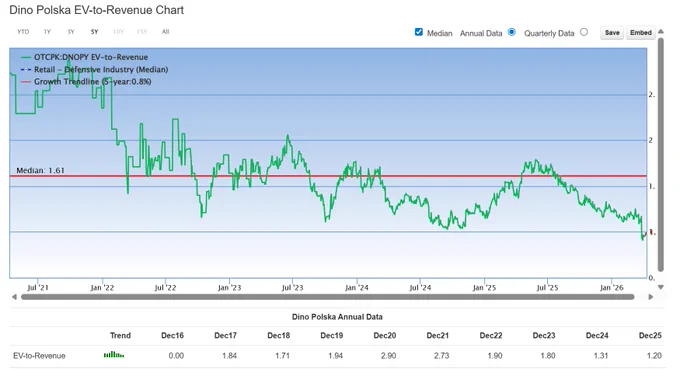This screenshot has width=680, height=379.
Task: Click the Dec21 column header
Action: [438, 335]
